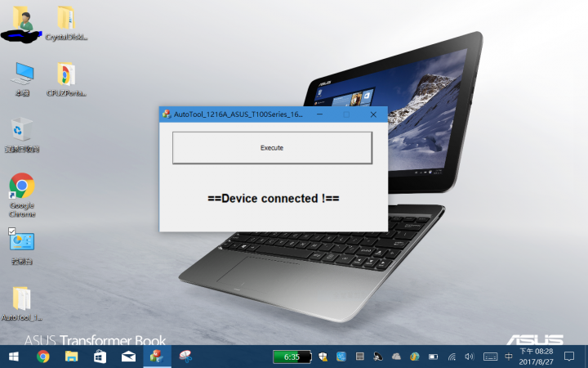Select the Google Chrome desktop shortcut
588x368 pixels.
(22, 195)
